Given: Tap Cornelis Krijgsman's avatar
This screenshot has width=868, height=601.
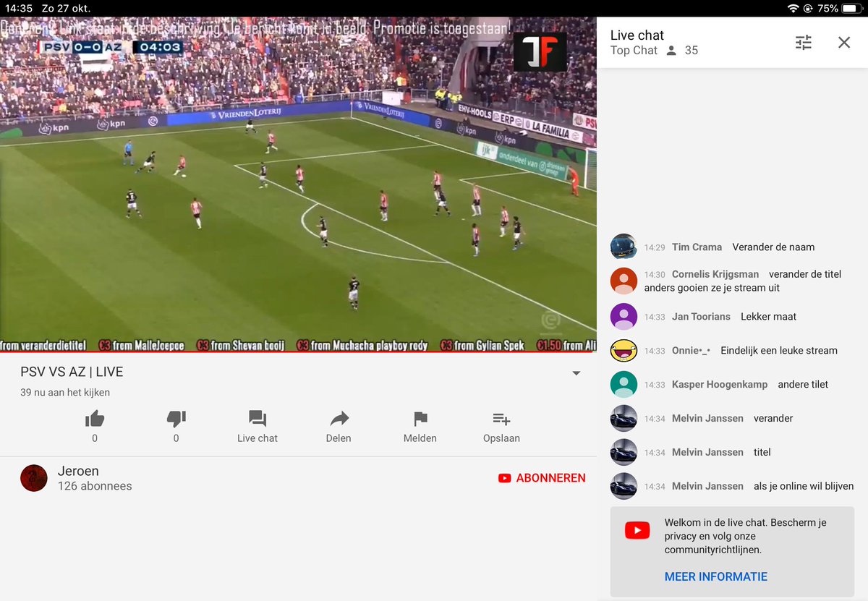Looking at the screenshot, I should 624,281.
